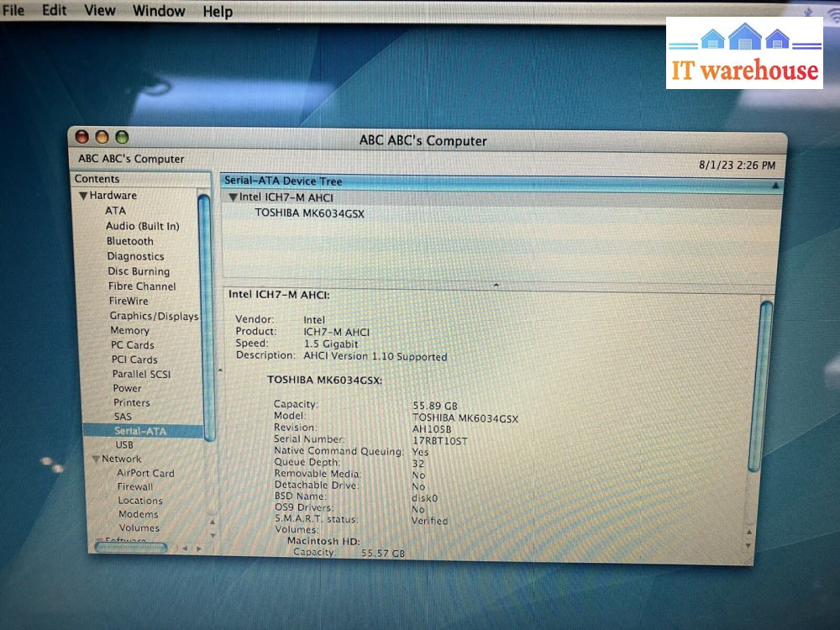Open the File menu
The image size is (840, 630).
point(13,11)
